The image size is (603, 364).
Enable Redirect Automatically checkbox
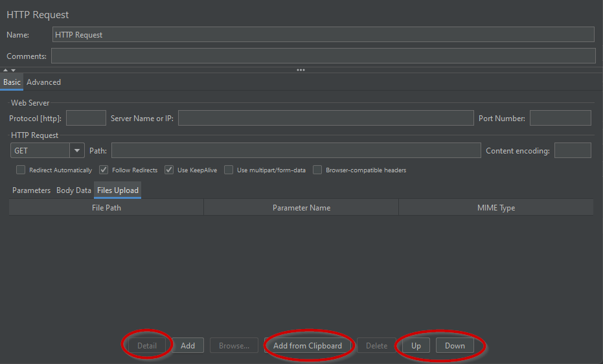(x=21, y=170)
